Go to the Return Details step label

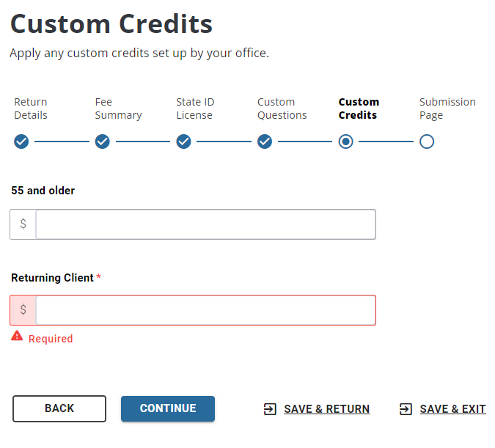(31, 109)
